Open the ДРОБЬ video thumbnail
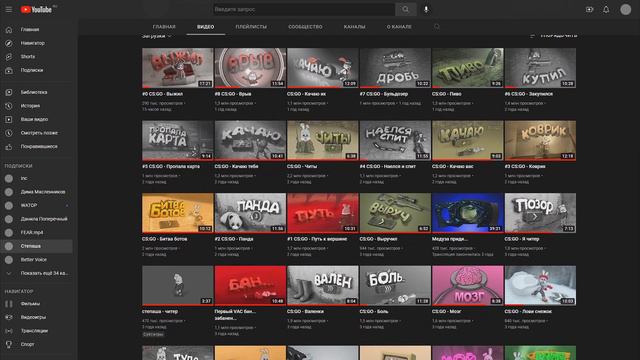Screen dimensions: 640x360 [395, 68]
